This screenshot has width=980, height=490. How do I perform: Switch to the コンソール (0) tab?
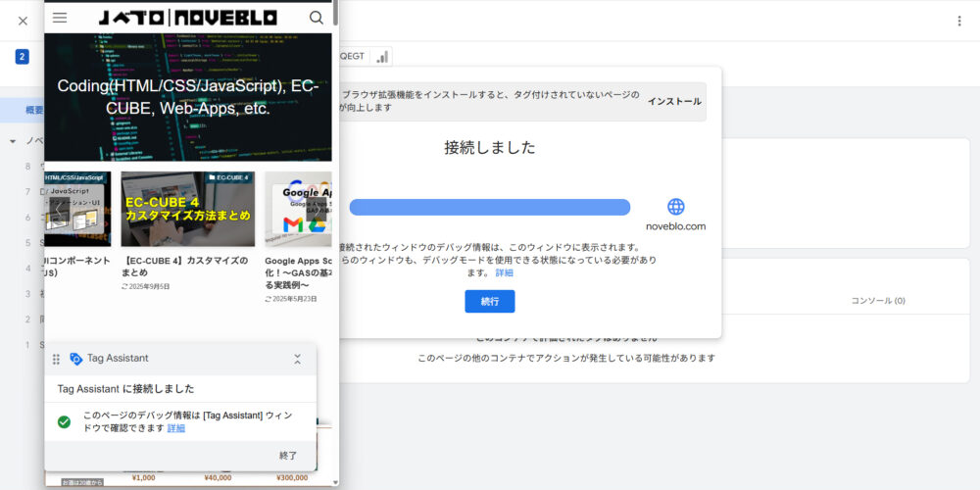click(877, 300)
